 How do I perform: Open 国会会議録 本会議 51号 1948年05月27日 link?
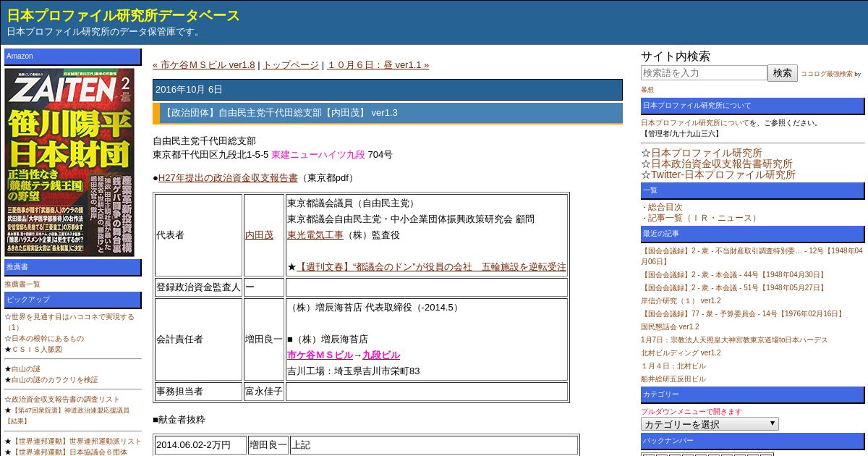click(733, 287)
